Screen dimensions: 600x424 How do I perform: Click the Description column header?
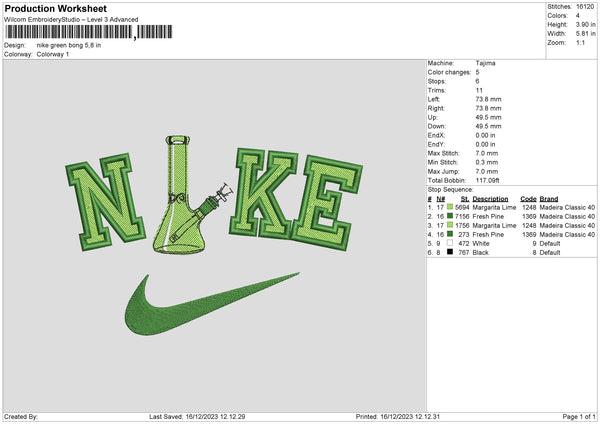click(490, 199)
